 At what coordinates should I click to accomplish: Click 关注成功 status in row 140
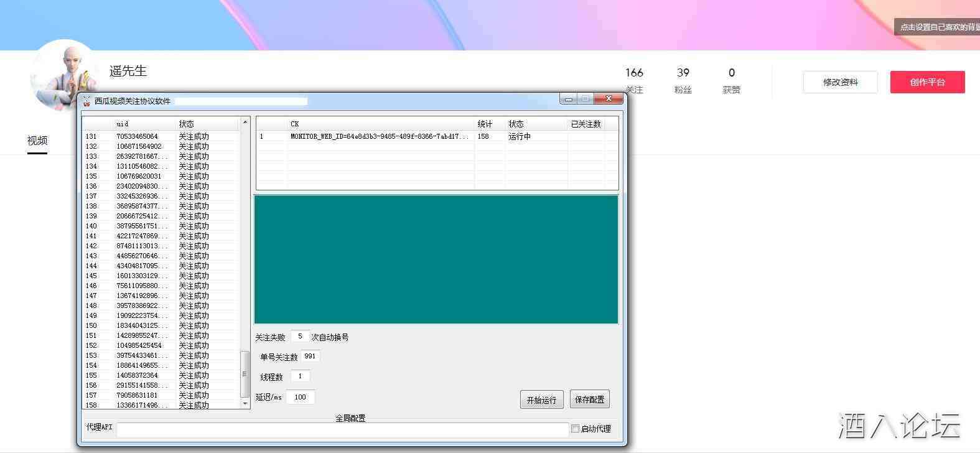pyautogui.click(x=194, y=226)
